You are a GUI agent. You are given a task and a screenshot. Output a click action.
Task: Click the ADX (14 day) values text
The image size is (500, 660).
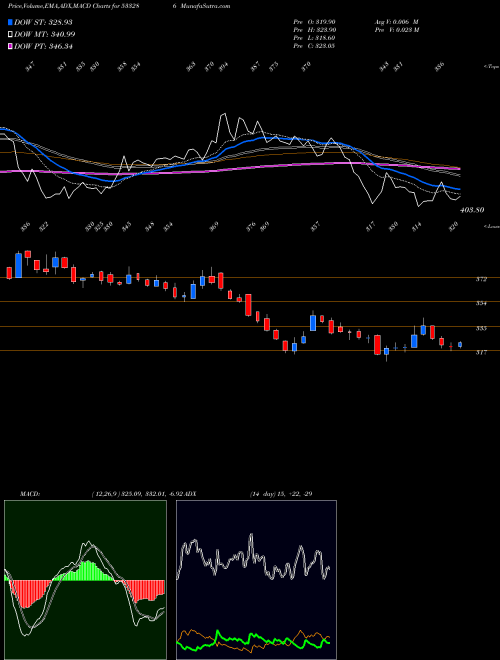281,494
